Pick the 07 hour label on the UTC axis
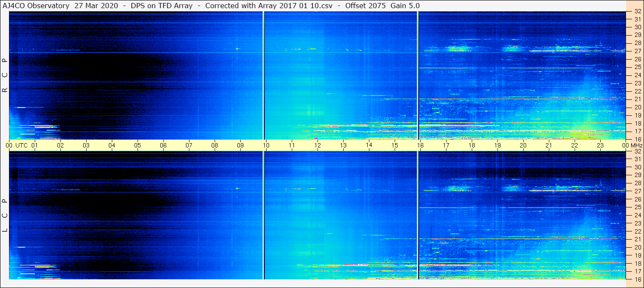This screenshot has width=644, height=288. pos(189,145)
